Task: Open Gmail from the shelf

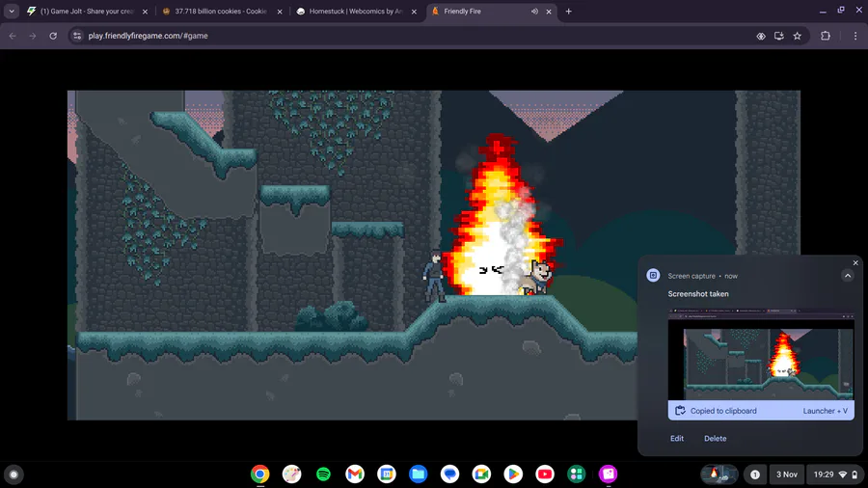Action: pos(355,474)
